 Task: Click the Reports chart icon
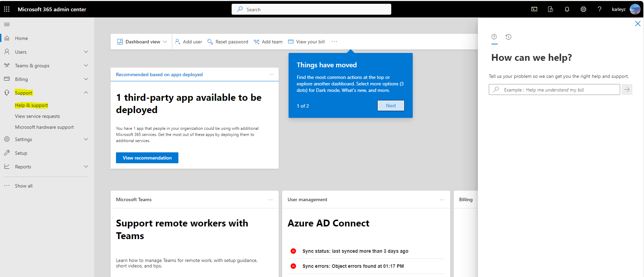(x=7, y=166)
